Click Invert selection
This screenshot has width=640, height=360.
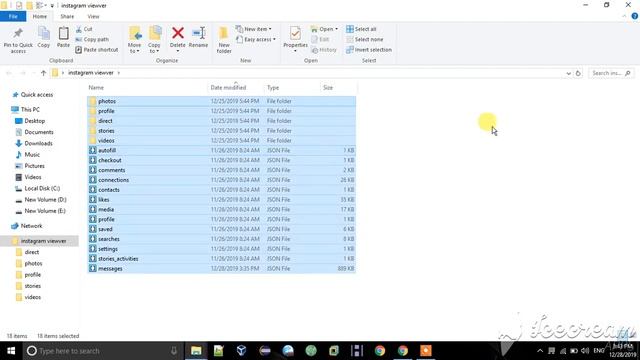(369, 50)
